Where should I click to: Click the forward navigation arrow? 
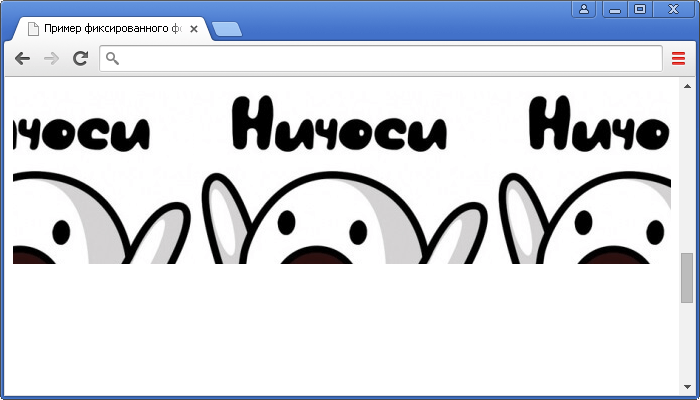pos(51,58)
